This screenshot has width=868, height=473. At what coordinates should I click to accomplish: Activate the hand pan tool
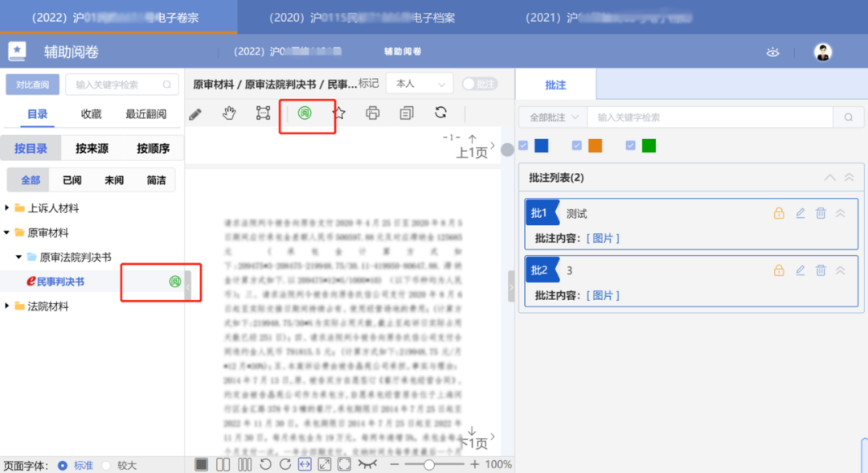pos(228,113)
